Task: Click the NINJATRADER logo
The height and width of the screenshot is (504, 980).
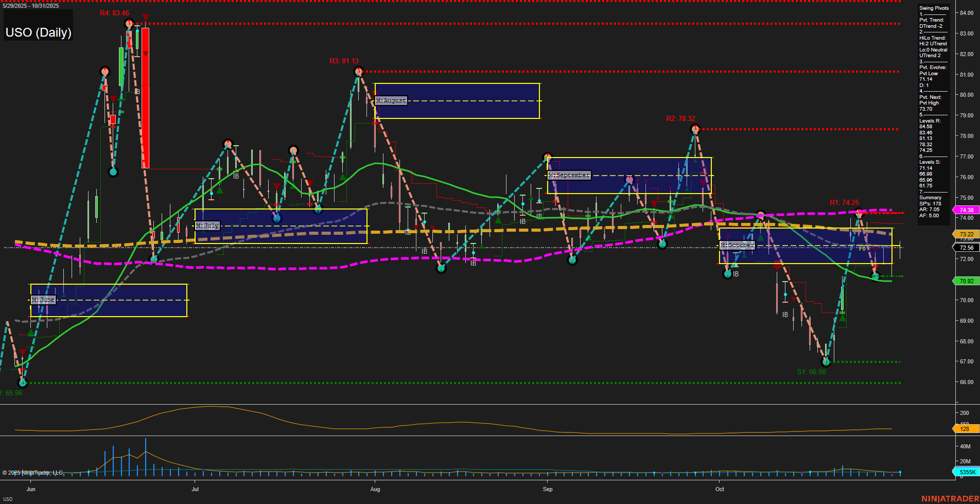Action: pyautogui.click(x=950, y=498)
